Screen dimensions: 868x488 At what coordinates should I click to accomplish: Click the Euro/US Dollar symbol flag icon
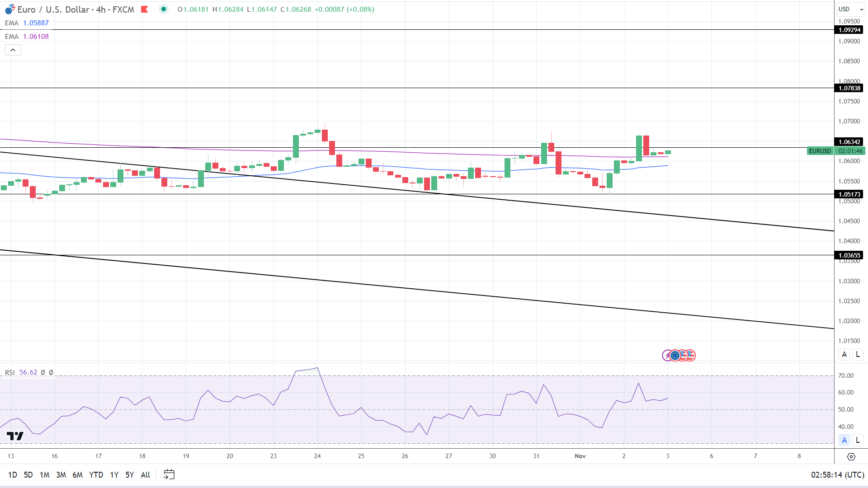(10, 9)
